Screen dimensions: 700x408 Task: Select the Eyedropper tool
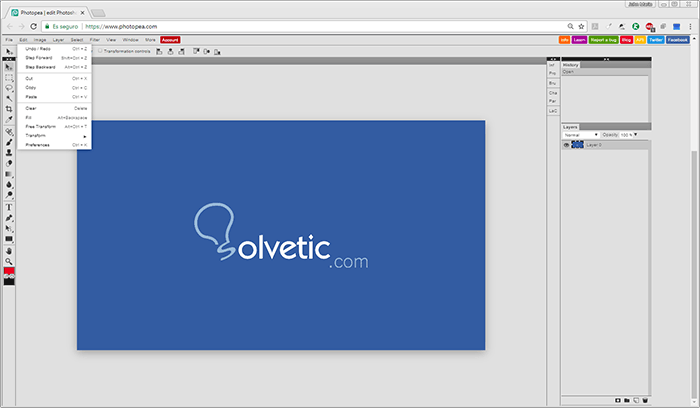point(9,119)
